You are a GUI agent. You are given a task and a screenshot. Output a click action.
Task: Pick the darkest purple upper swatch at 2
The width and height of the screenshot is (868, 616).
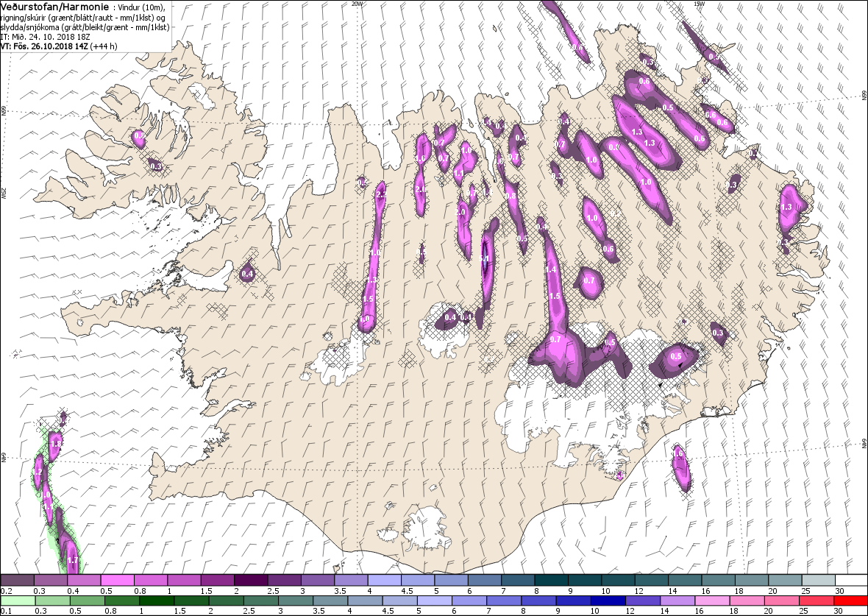pos(251,580)
